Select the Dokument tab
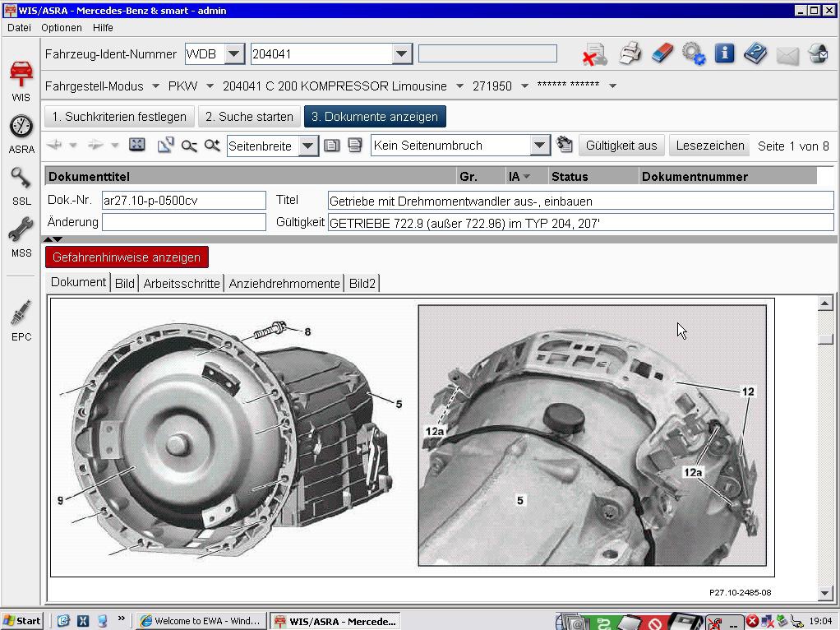The image size is (840, 630). click(x=78, y=282)
